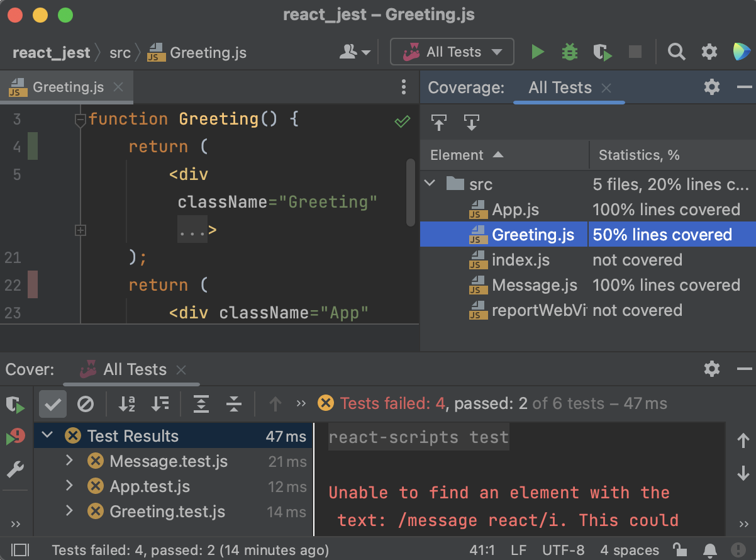
Task: Toggle the show ignored tests filter
Action: [x=86, y=405]
